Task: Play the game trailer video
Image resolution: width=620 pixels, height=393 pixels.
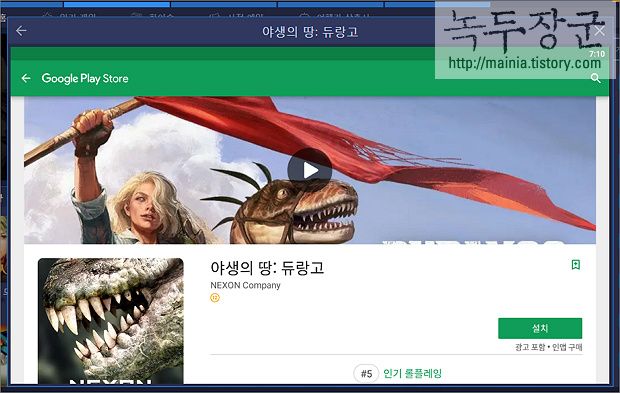Action: click(x=310, y=170)
